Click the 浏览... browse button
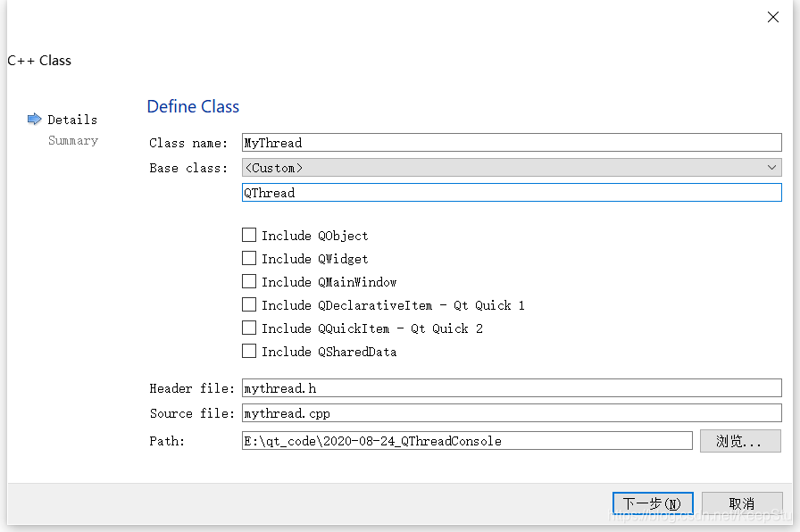Image resolution: width=800 pixels, height=532 pixels. click(740, 441)
